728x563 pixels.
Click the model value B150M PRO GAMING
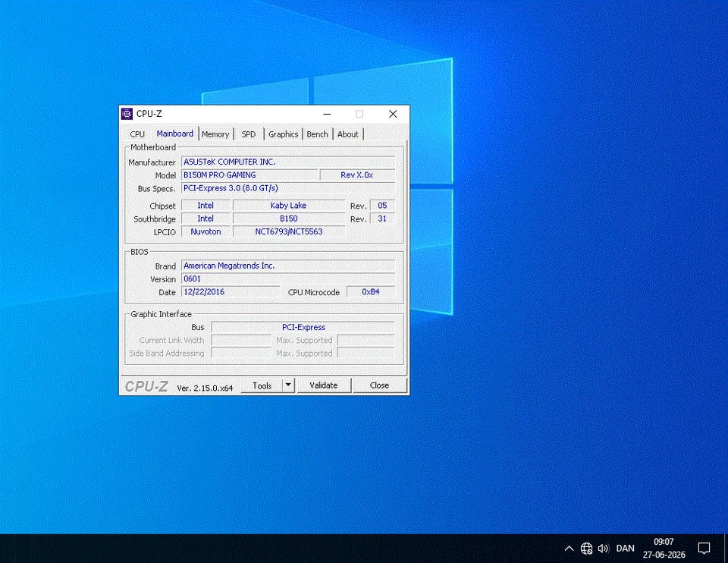(249, 175)
